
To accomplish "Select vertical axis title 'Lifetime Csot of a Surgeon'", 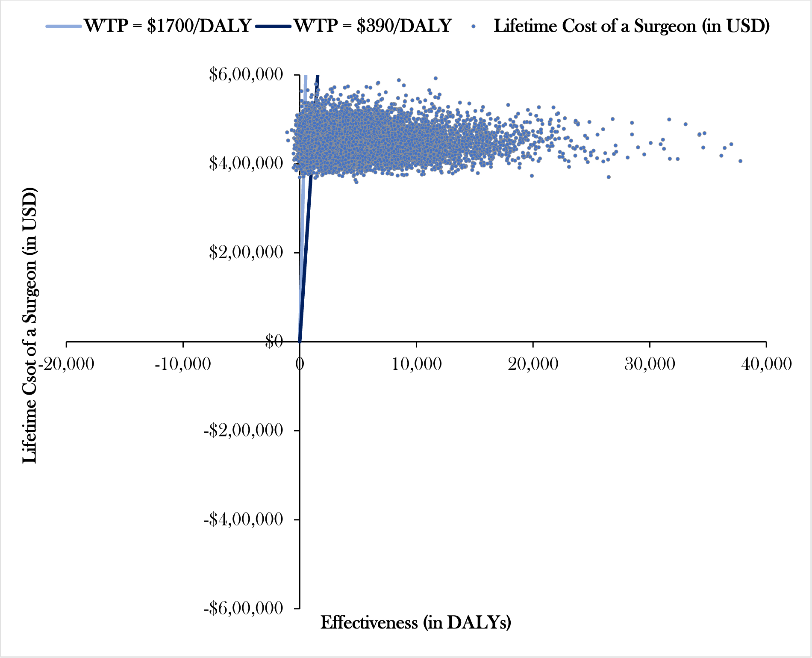I will point(29,325).
